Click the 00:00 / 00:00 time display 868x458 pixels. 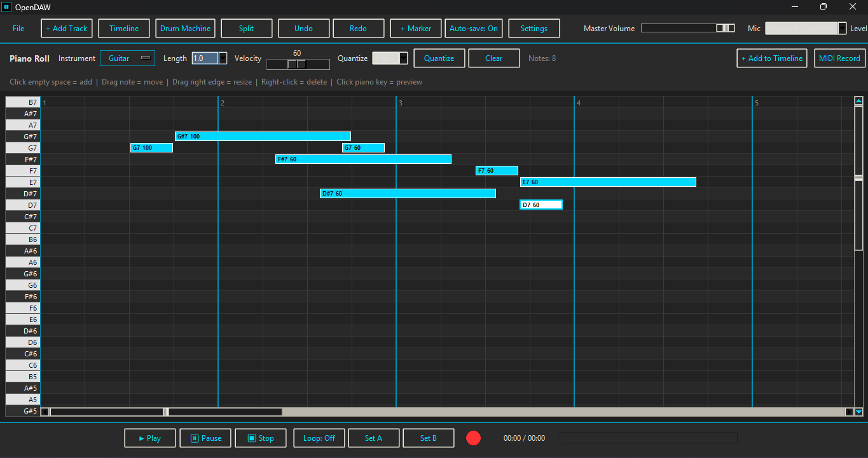524,438
